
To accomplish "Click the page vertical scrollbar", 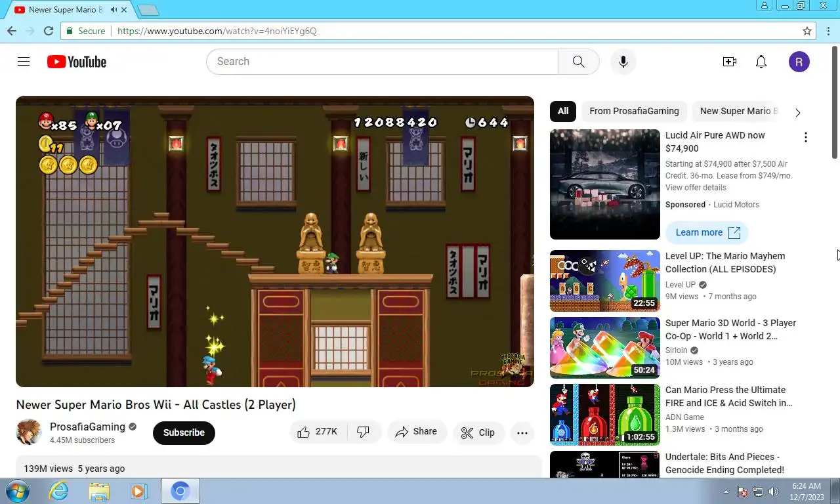I will [835, 102].
